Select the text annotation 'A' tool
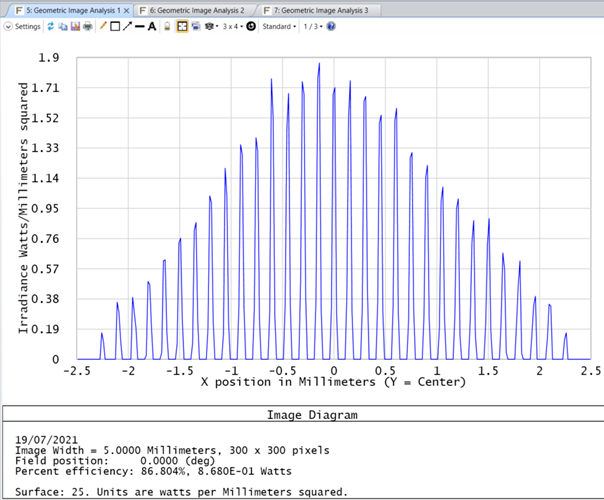604x500 pixels. pos(152,27)
